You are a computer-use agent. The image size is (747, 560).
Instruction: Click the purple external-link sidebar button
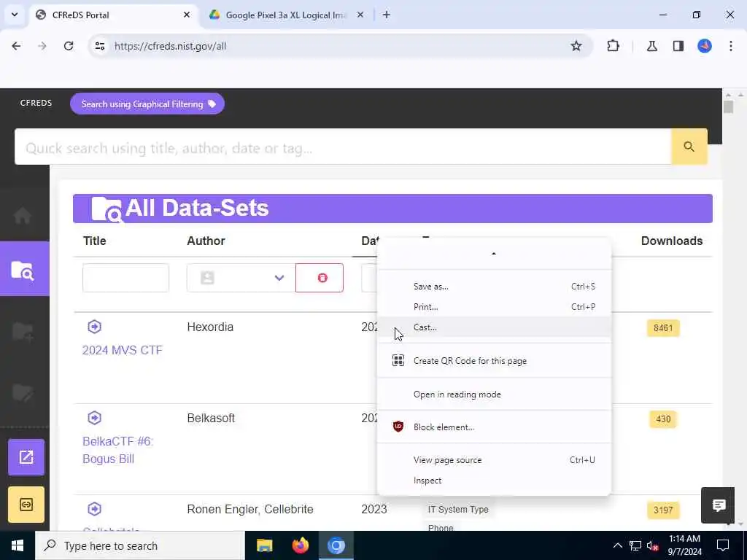click(26, 457)
